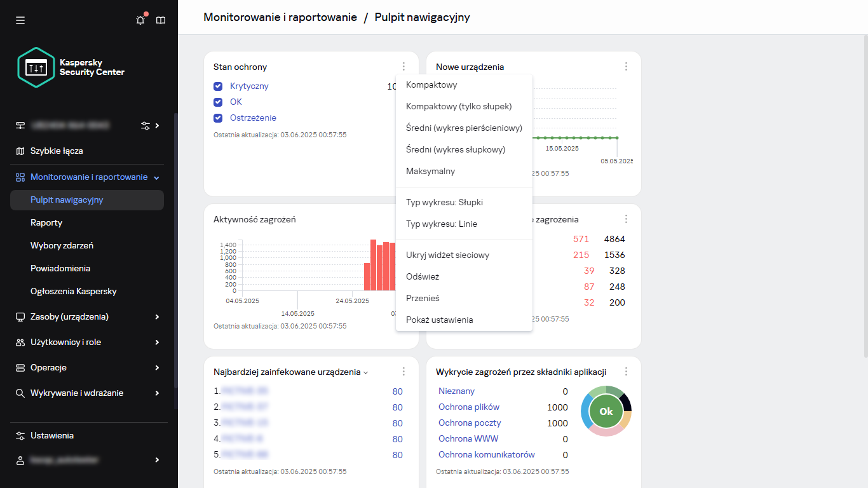
Task: Open the hamburger navigation menu
Action: (20, 20)
